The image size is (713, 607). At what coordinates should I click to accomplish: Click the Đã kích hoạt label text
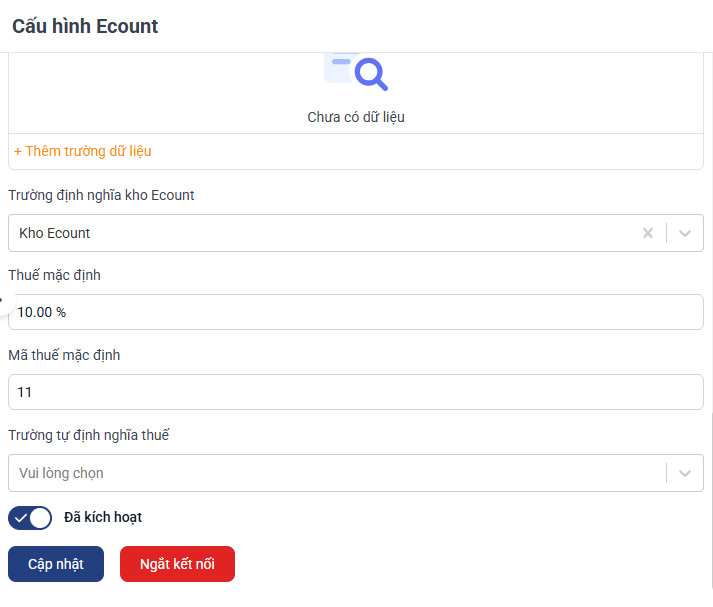(x=102, y=517)
